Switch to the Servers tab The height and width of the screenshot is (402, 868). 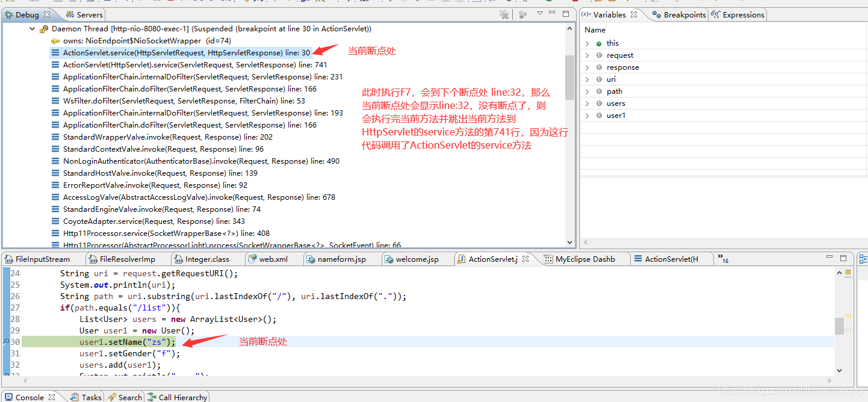[84, 14]
